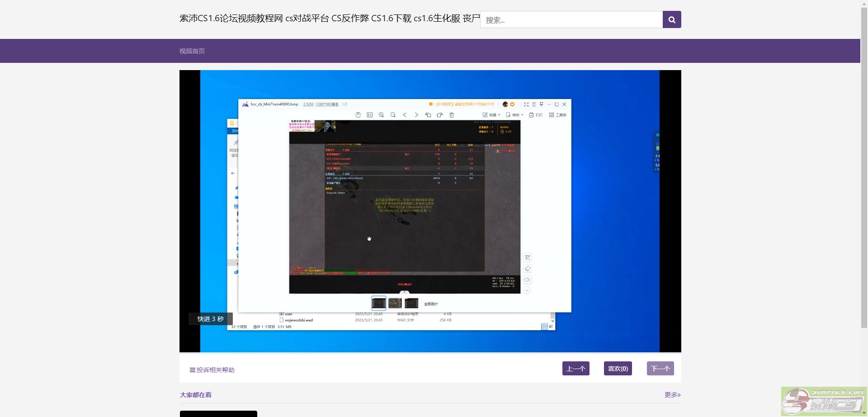The height and width of the screenshot is (417, 868).
Task: Click the purple search magnifier button
Action: click(671, 19)
